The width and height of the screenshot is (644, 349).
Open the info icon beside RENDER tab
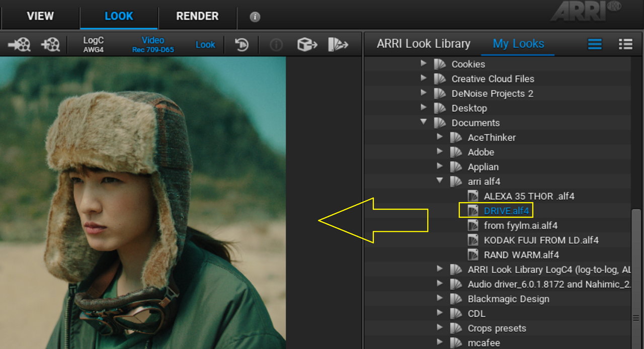tap(255, 17)
